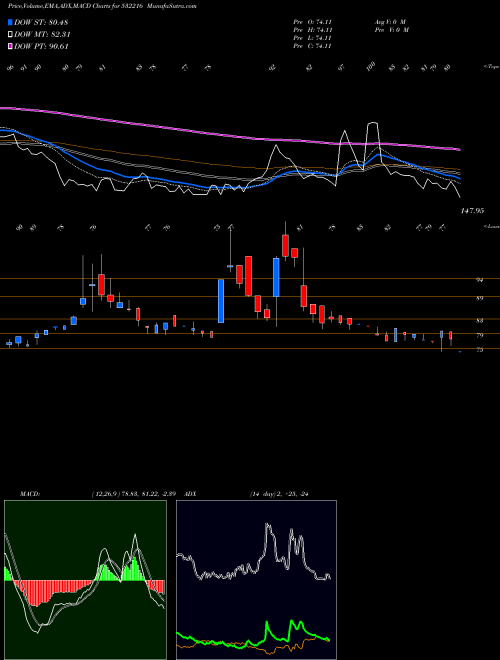
Task: Click the 83 price level label
Action: pyautogui.click(x=479, y=320)
